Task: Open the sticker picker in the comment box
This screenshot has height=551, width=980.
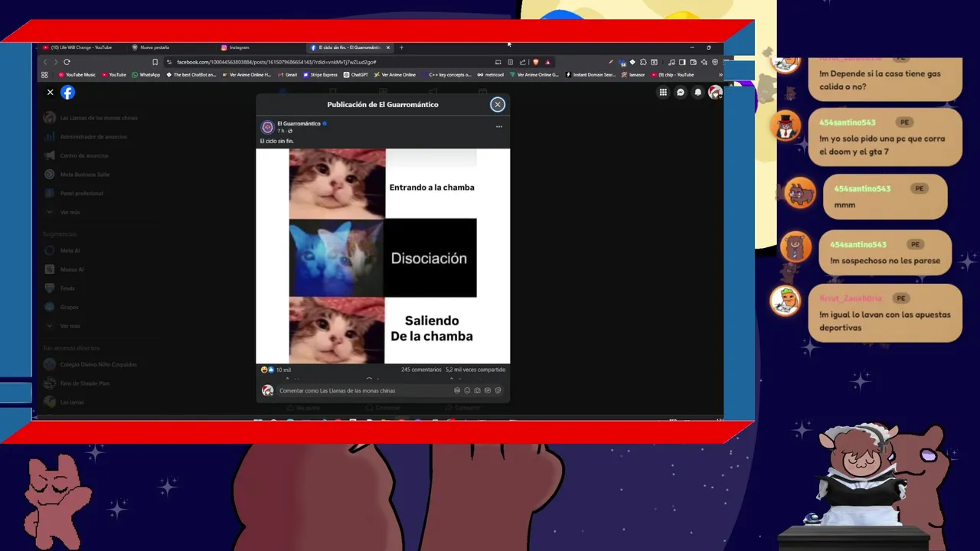Action: pos(498,390)
